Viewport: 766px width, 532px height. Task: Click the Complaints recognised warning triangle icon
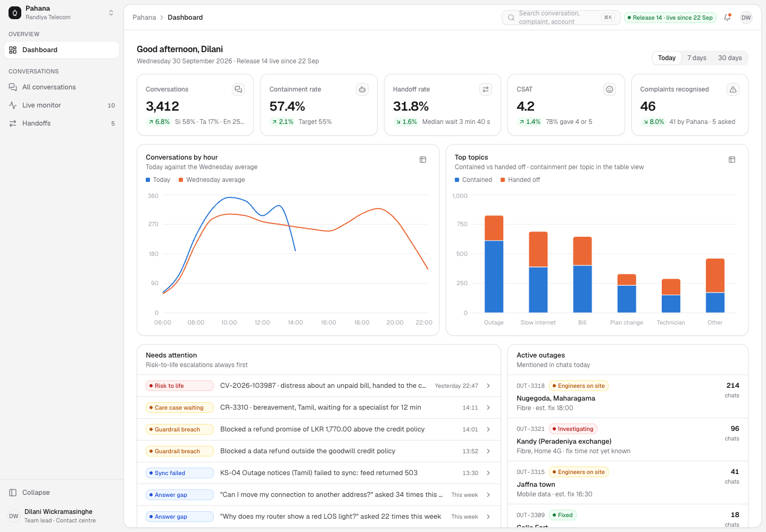point(733,89)
